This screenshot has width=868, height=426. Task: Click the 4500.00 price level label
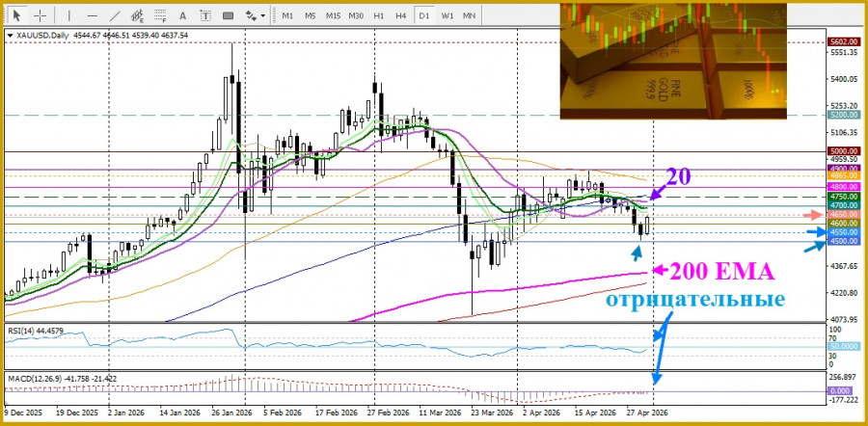[x=844, y=241]
